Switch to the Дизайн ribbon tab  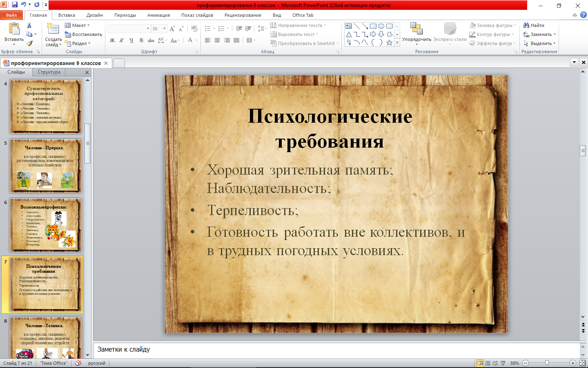[95, 15]
